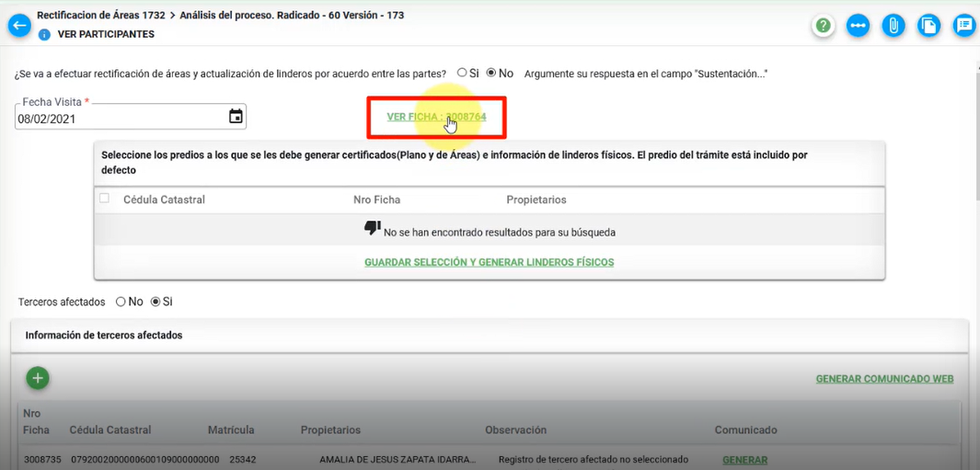Open the VER FICHA : 3008764 link
Screen dimensions: 980x470
coord(436,117)
